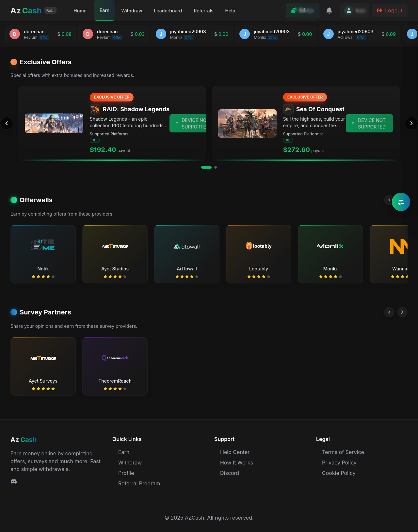Image resolution: width=418 pixels, height=532 pixels.
Task: Open the Cookie Policy link
Action: 339,473
